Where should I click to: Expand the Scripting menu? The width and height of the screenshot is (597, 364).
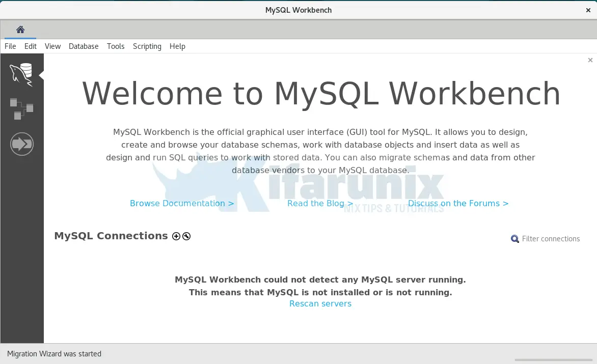click(147, 46)
